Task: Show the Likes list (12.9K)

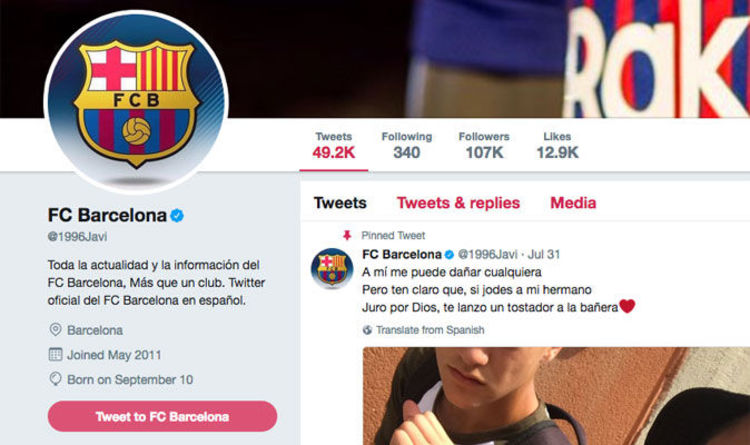Action: (557, 146)
